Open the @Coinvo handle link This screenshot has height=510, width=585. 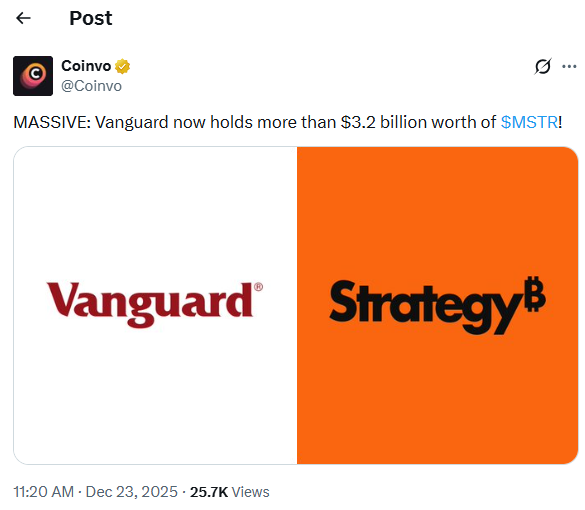[91, 86]
